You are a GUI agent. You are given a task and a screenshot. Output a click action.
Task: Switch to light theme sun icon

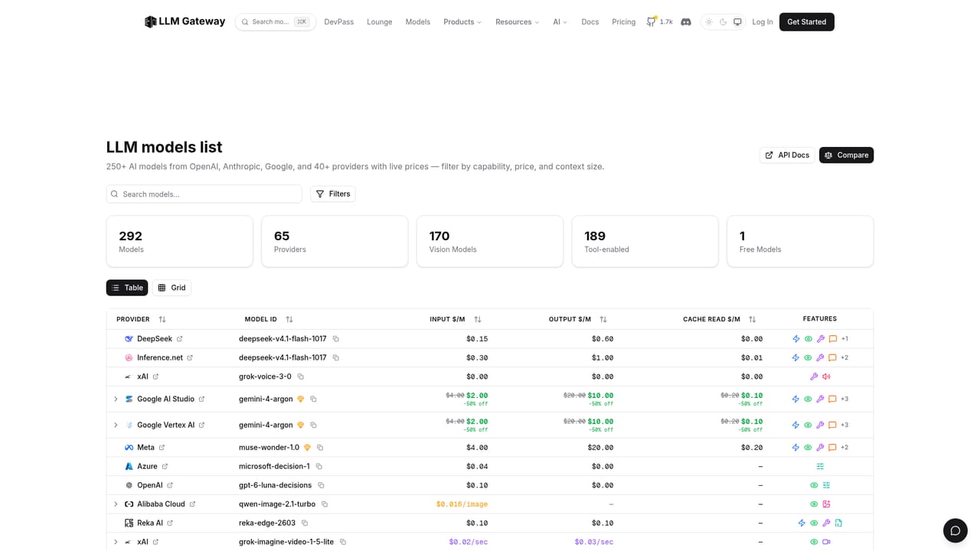(x=709, y=22)
